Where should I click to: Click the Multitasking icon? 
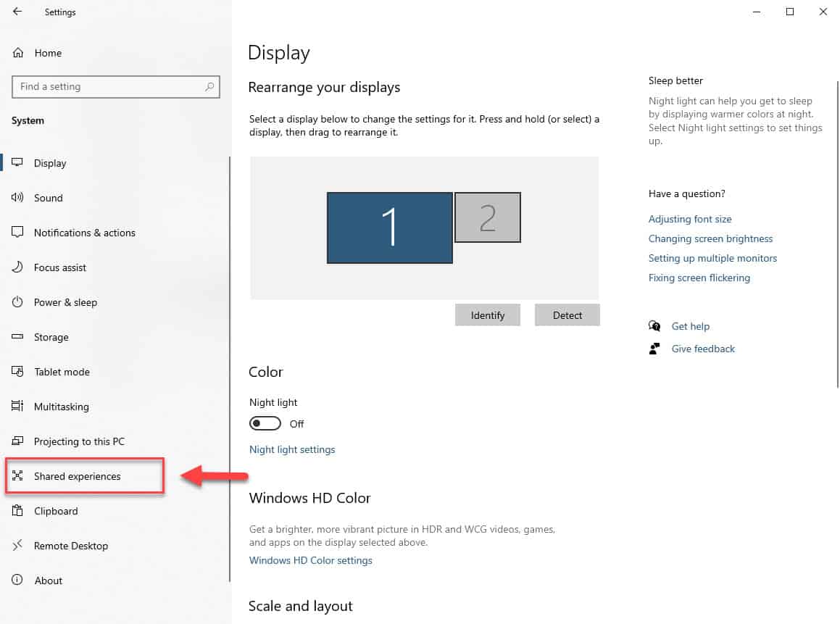(x=17, y=406)
